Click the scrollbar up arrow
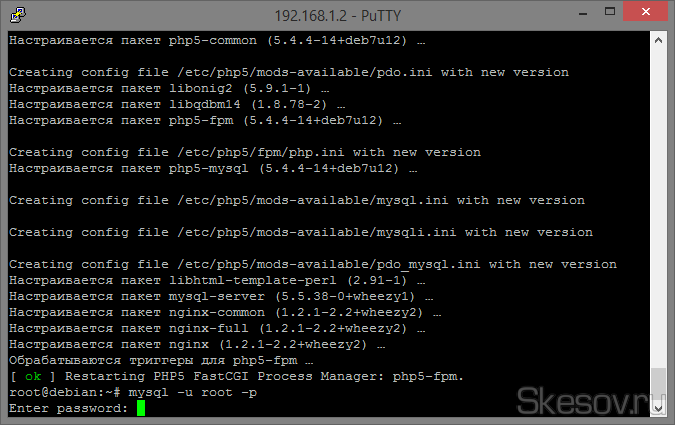The height and width of the screenshot is (425, 675). (659, 40)
